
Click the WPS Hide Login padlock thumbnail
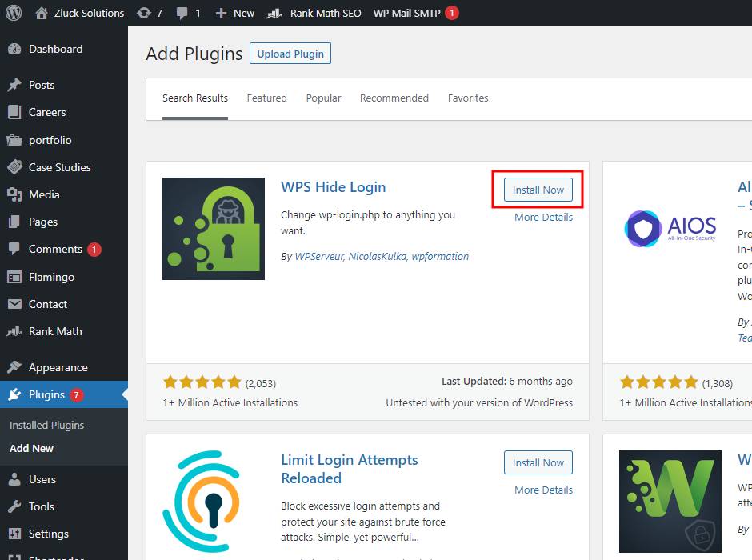[214, 229]
